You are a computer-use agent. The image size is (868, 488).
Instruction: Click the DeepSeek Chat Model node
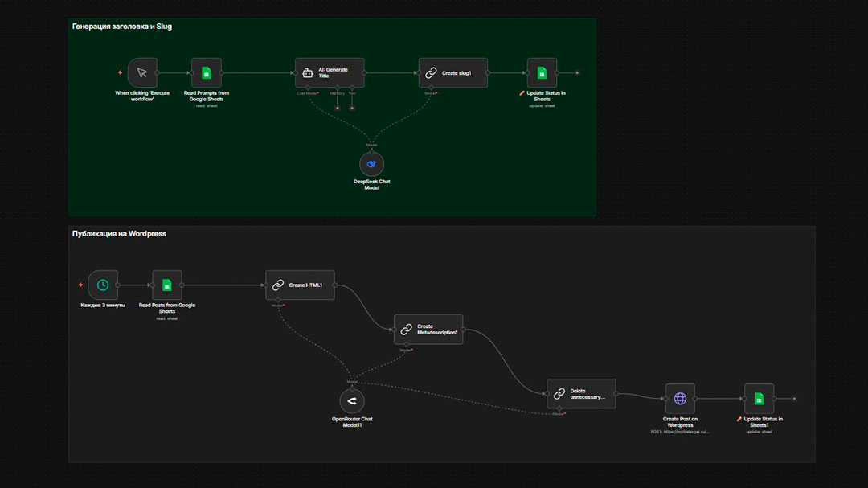[371, 163]
